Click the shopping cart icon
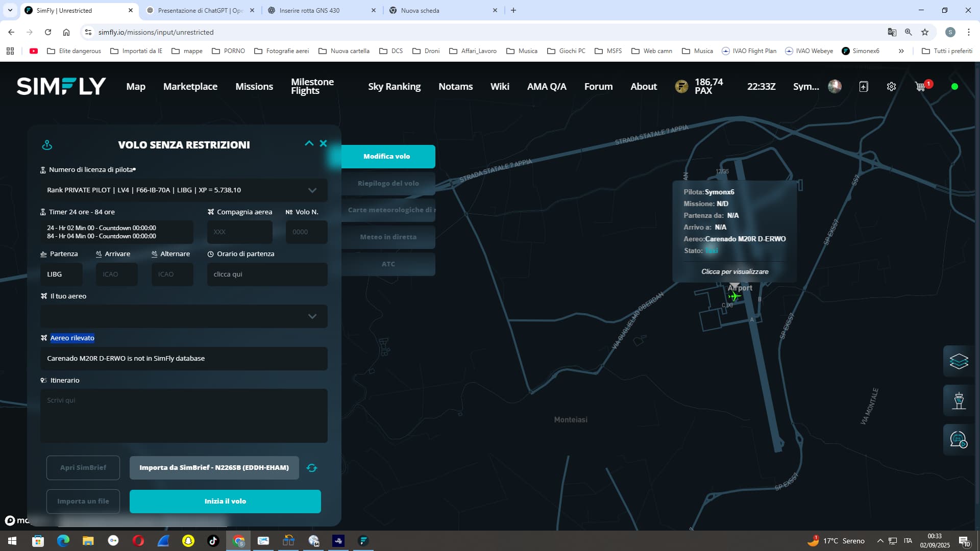The height and width of the screenshot is (551, 980). click(x=920, y=87)
